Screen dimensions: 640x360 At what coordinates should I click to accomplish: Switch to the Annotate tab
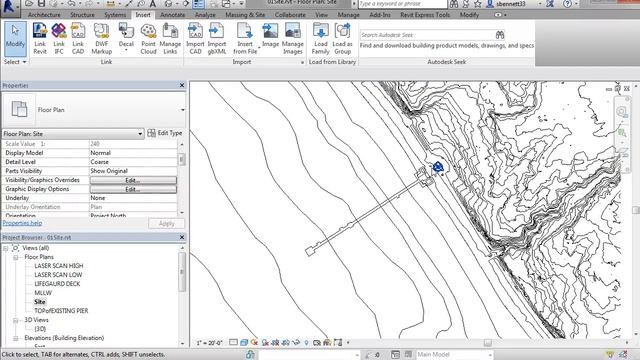[173, 15]
